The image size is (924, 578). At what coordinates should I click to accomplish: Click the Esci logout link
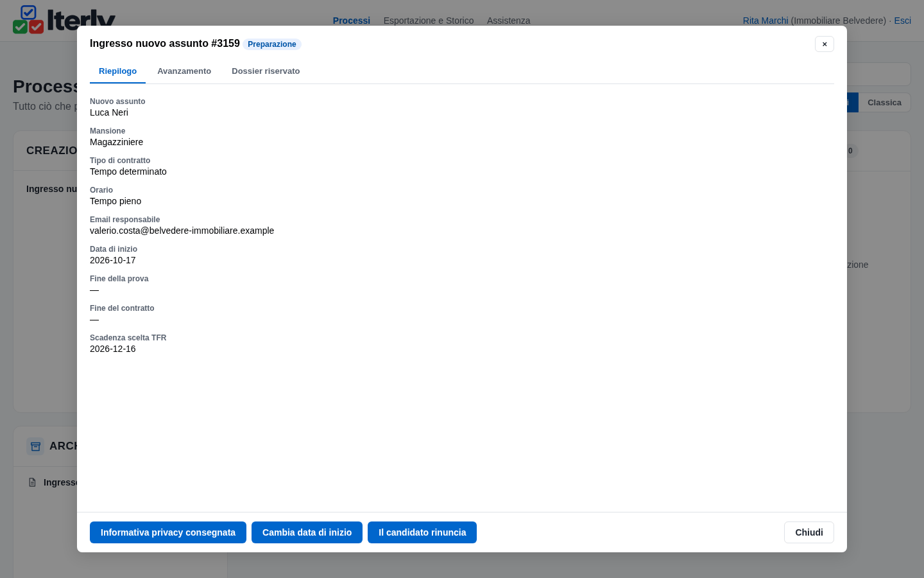[x=903, y=21]
